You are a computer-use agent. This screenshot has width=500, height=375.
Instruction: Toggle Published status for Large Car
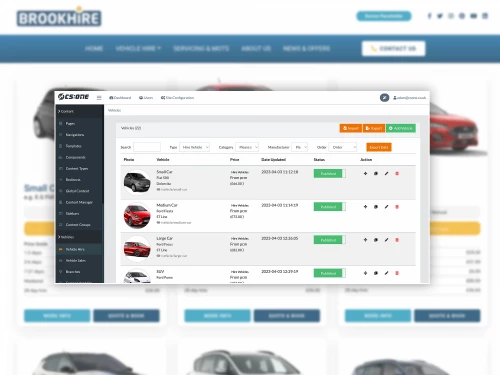(x=330, y=240)
